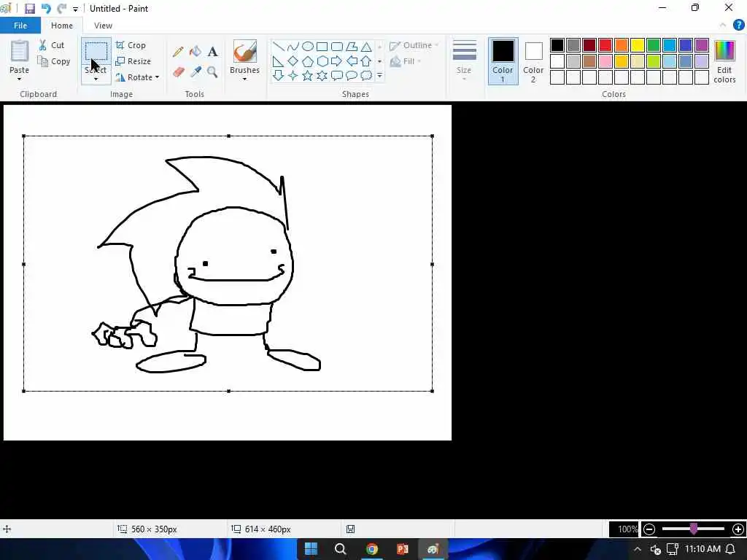Click the Resize button

click(x=133, y=61)
